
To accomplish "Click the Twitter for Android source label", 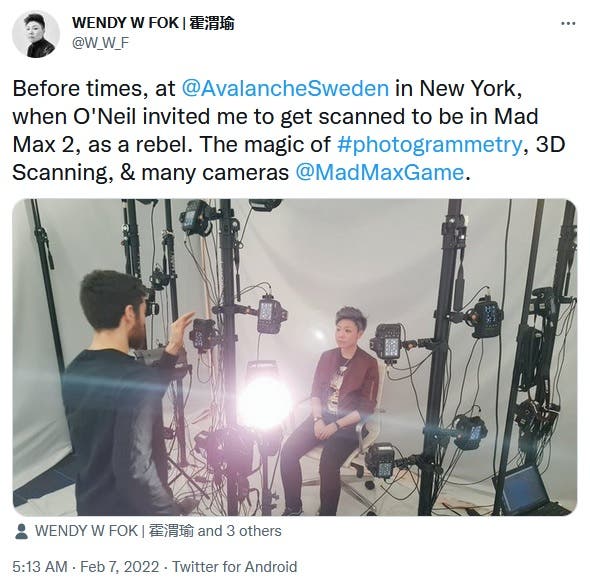I will pyautogui.click(x=235, y=567).
